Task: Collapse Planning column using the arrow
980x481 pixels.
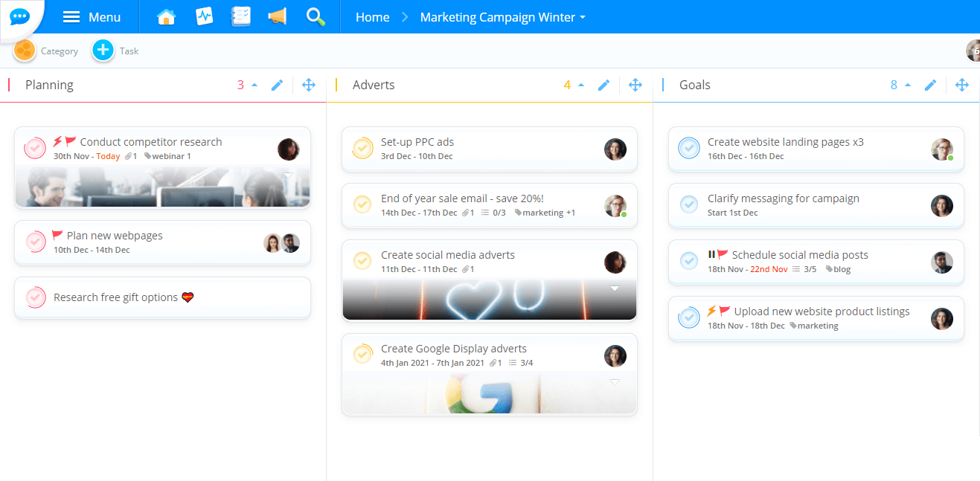Action: 254,85
